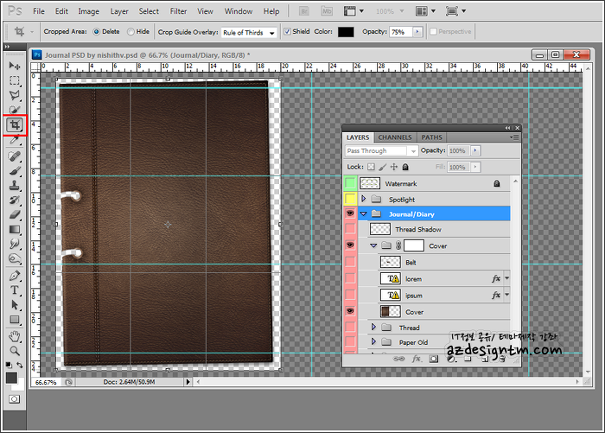Select Hide cropped area radio button

tap(131, 32)
